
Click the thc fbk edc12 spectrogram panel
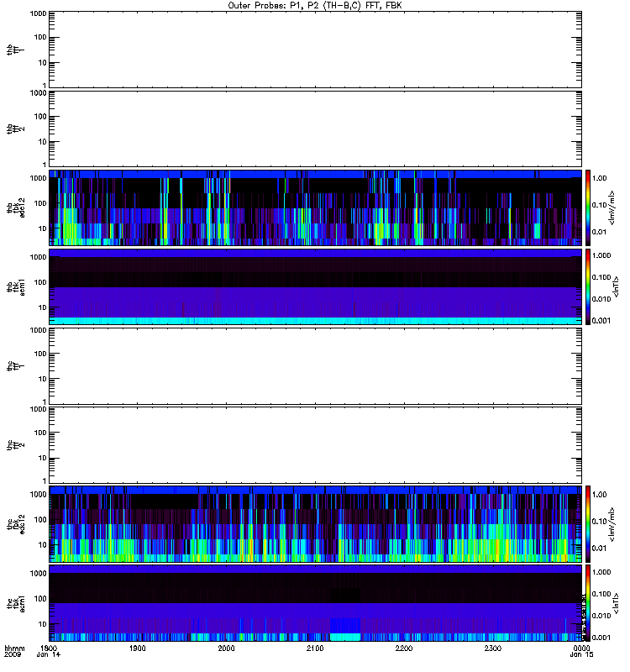click(x=316, y=524)
